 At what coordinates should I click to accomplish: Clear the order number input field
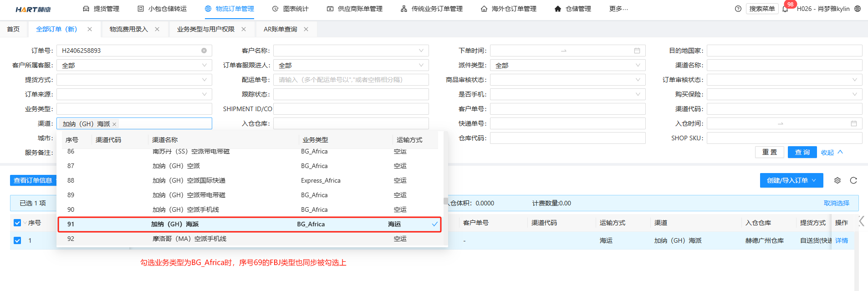tap(204, 51)
